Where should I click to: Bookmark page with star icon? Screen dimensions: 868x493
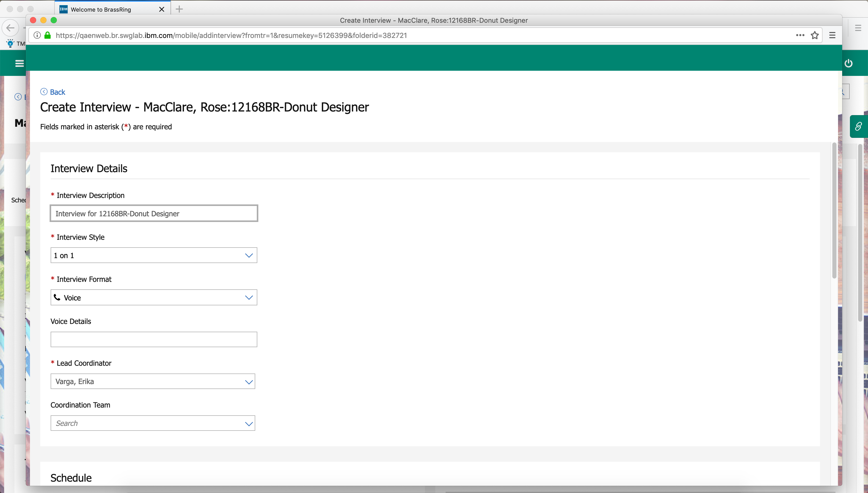pyautogui.click(x=815, y=35)
